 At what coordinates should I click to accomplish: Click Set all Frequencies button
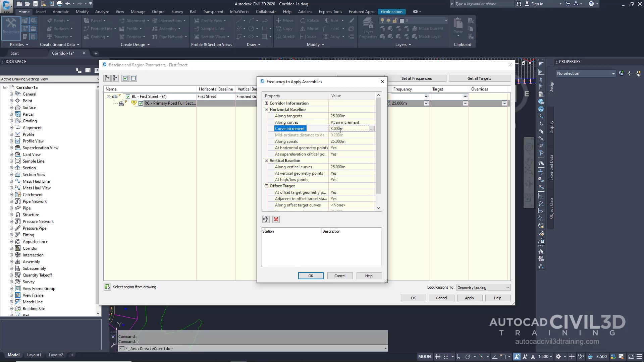tap(417, 78)
